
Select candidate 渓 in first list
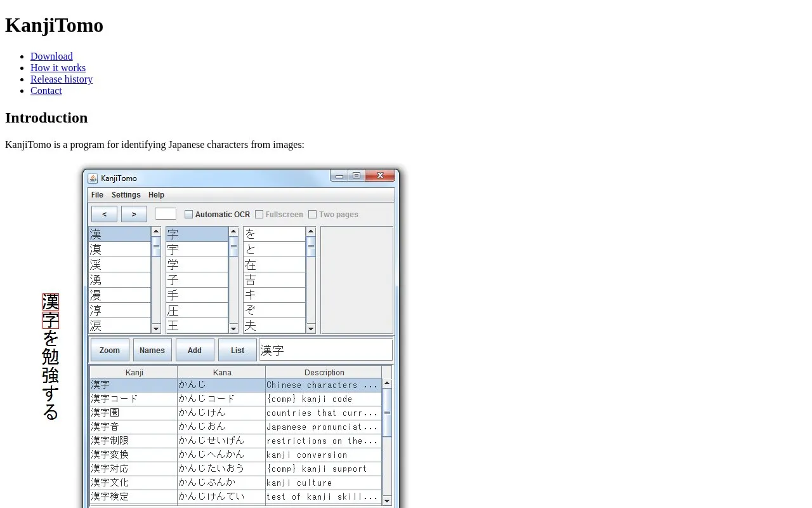(119, 265)
